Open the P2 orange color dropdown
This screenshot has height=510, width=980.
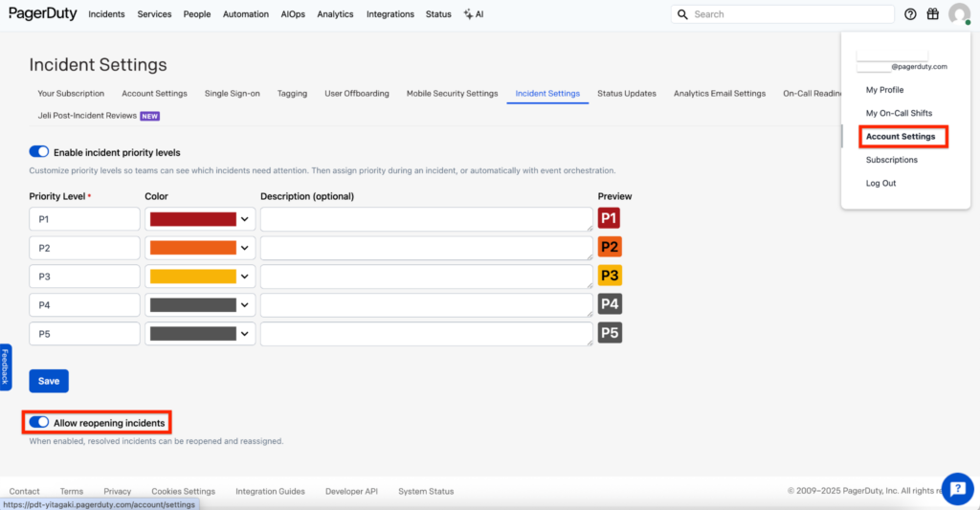(245, 248)
